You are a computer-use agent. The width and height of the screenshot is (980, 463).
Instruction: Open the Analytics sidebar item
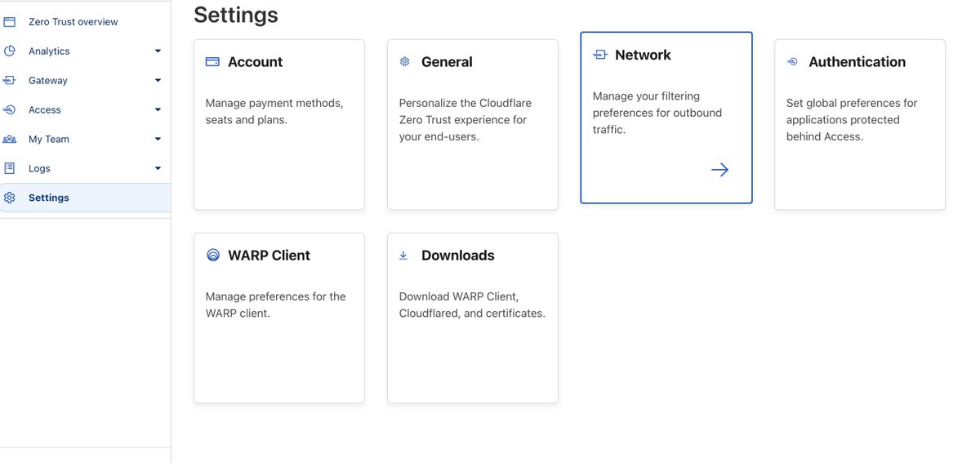tap(49, 51)
